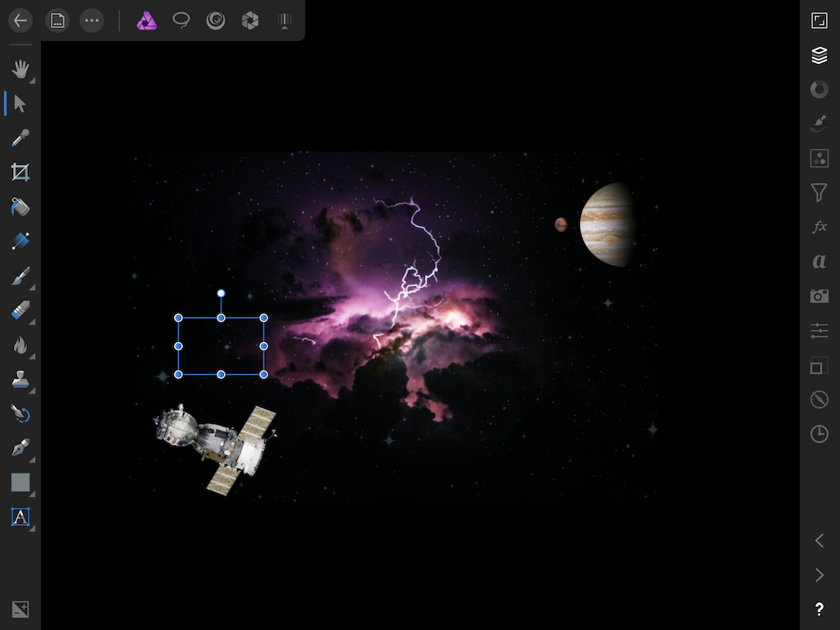
Task: Open the Filters funnel studio
Action: pyautogui.click(x=819, y=192)
